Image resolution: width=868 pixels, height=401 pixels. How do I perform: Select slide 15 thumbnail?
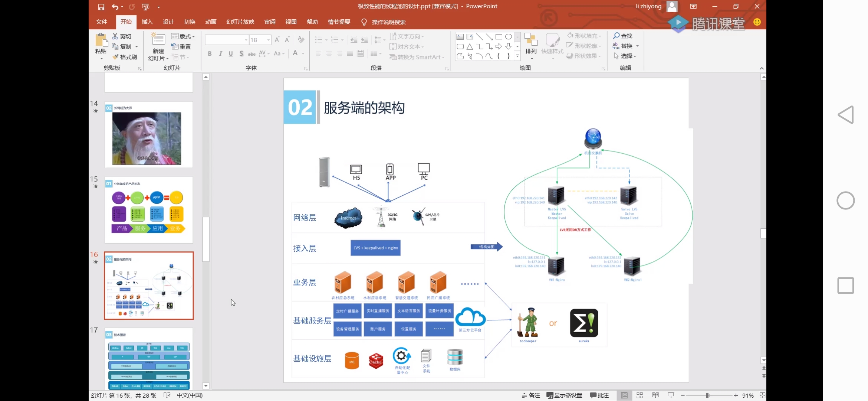coord(148,210)
